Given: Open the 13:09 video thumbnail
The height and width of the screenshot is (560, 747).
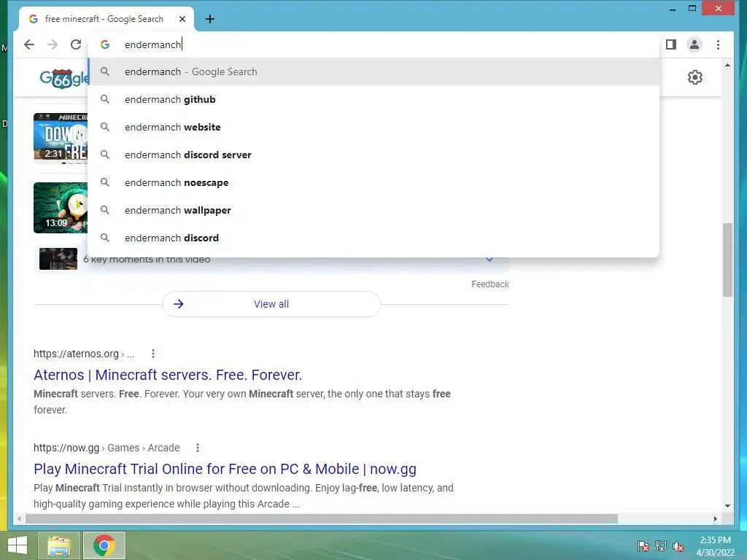Looking at the screenshot, I should pyautogui.click(x=61, y=208).
